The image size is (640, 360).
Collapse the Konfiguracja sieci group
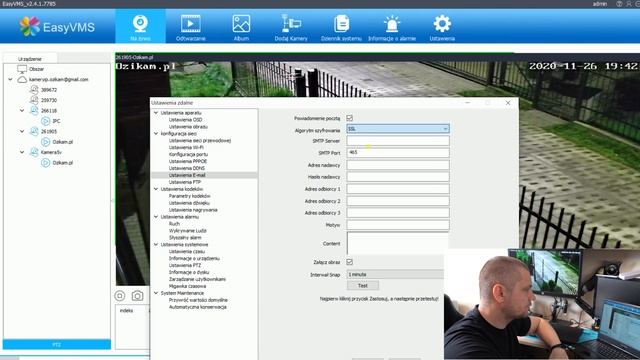click(x=156, y=133)
